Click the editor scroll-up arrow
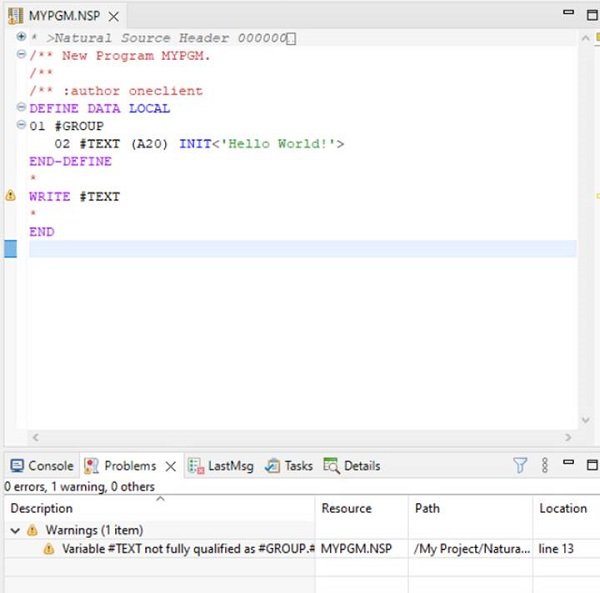The width and height of the screenshot is (600, 593). tap(585, 38)
